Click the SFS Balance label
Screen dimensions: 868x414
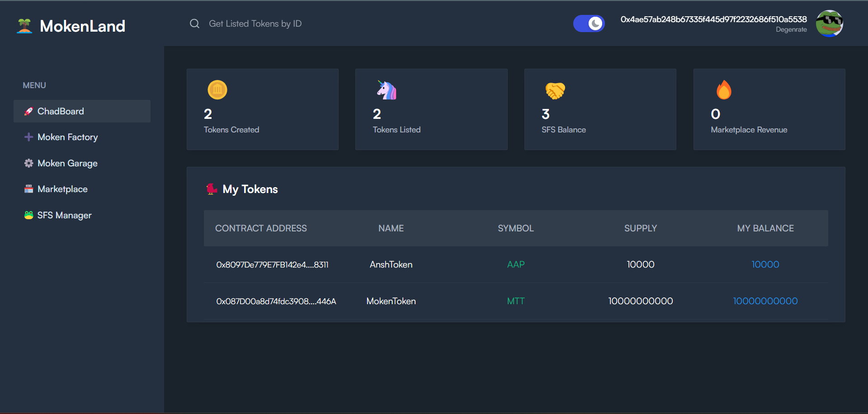pyautogui.click(x=564, y=130)
